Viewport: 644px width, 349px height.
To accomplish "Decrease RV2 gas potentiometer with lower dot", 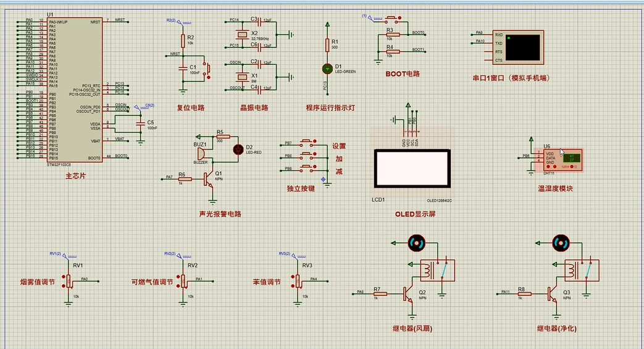I will 178,285.
